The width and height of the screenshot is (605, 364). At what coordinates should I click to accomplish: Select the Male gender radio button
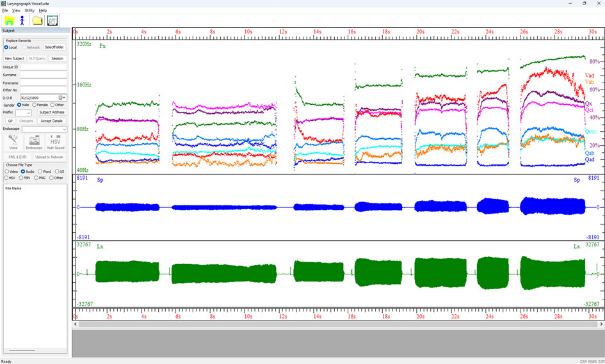(x=19, y=105)
